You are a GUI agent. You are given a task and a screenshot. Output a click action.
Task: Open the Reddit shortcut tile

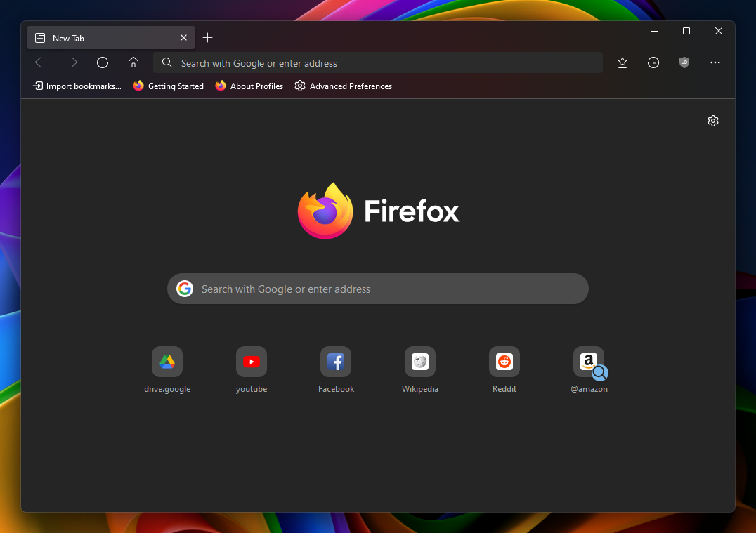coord(504,362)
